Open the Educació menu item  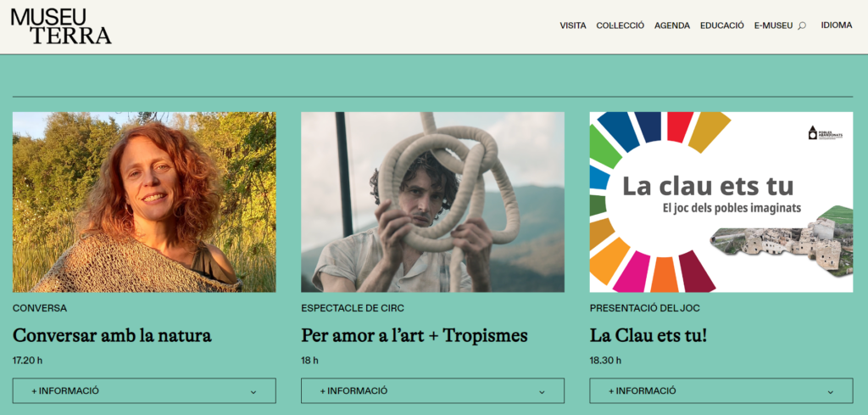click(x=722, y=25)
